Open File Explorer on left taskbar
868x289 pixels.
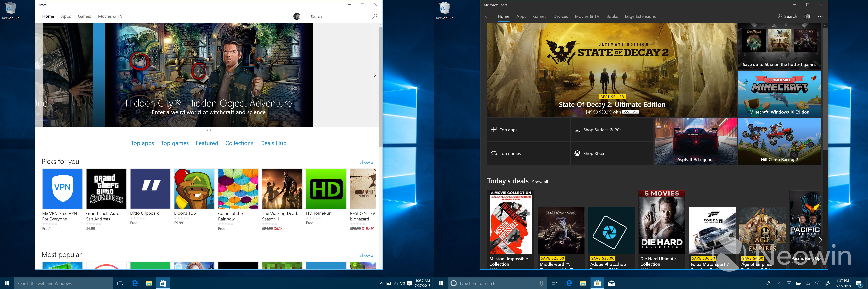pyautogui.click(x=149, y=283)
